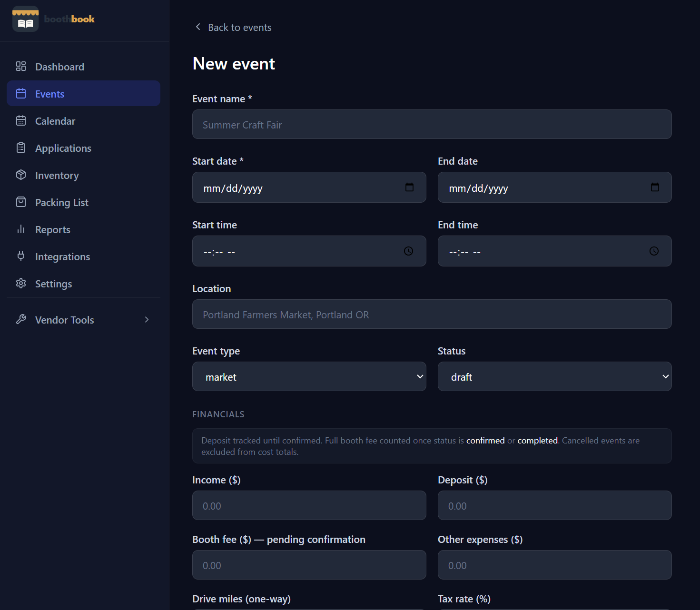Screen dimensions: 700x610
Task: Click the Tax rate (%) label
Action: [464, 599]
